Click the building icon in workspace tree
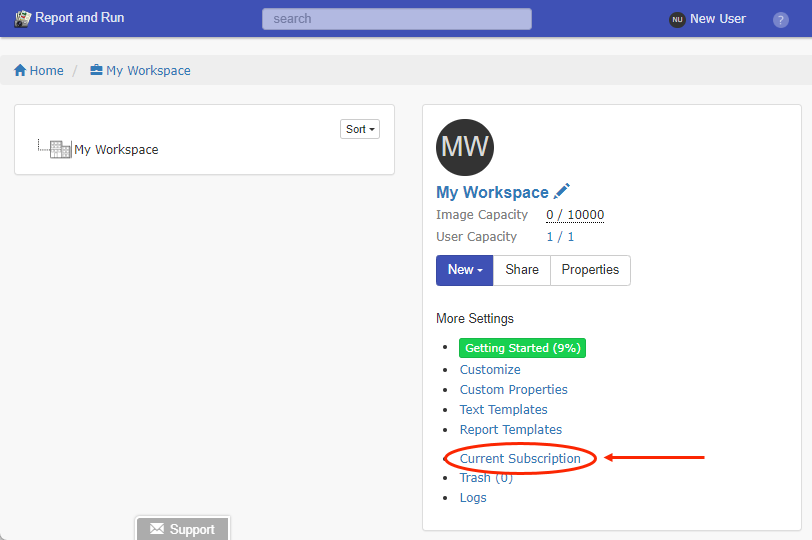This screenshot has height=540, width=812. coord(61,149)
